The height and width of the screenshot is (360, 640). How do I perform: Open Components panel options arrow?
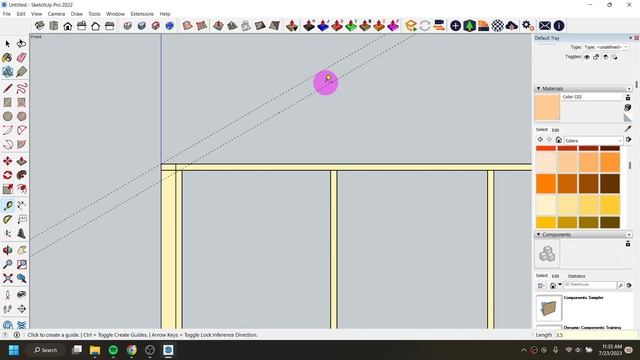[629, 235]
